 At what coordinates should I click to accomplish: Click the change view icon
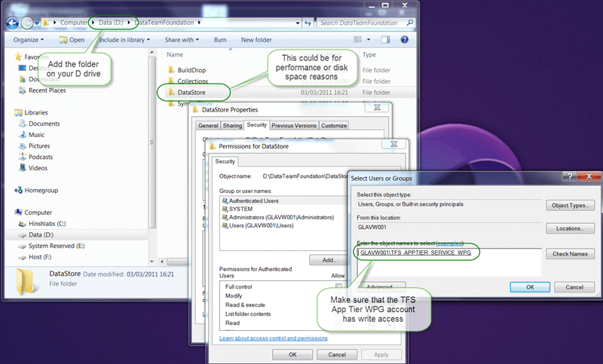point(357,39)
